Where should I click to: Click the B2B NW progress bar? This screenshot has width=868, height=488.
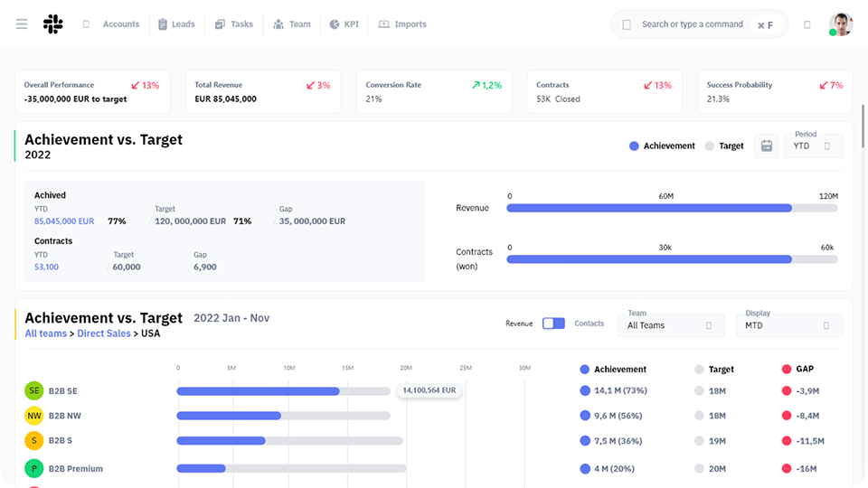point(283,416)
